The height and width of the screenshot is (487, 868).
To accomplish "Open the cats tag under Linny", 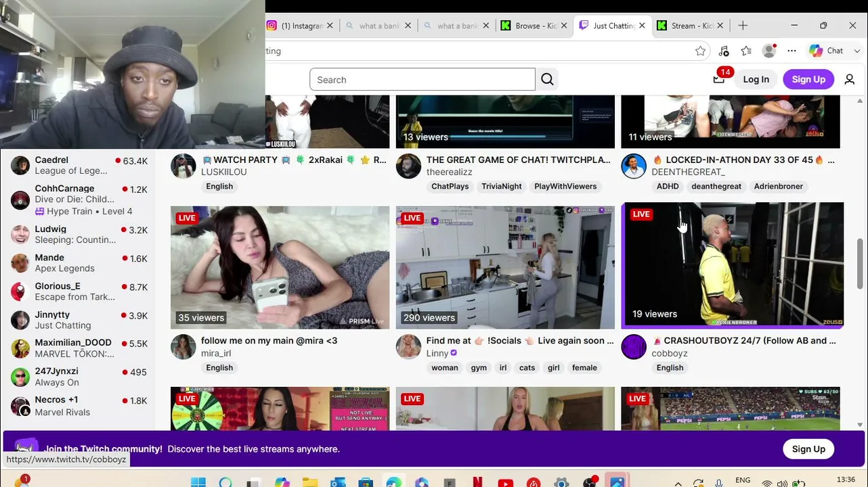I will (527, 368).
